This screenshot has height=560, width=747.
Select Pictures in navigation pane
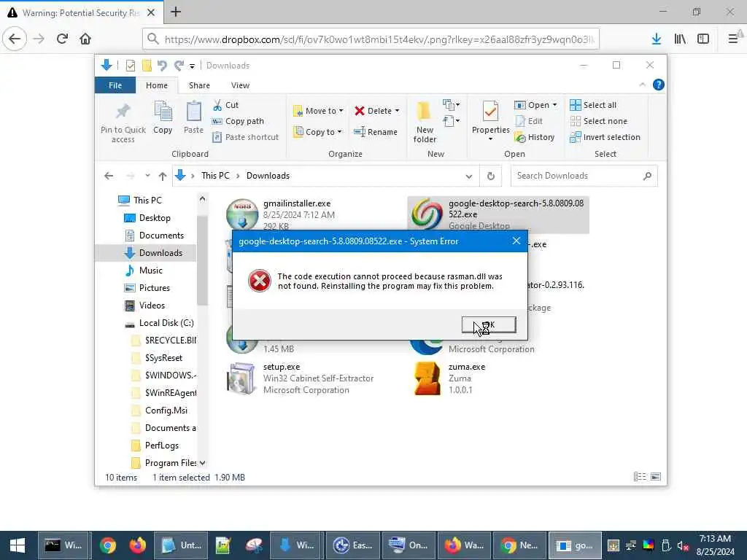(154, 287)
